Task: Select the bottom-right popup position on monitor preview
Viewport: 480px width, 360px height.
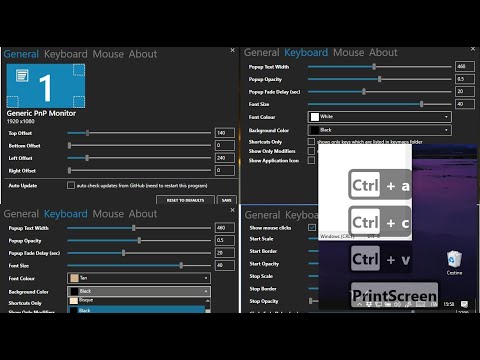Action: click(x=79, y=101)
